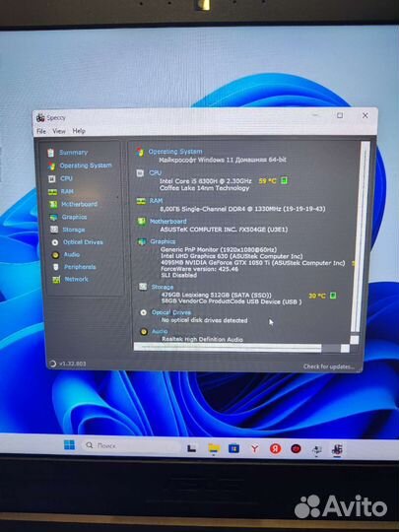
Task: Click the Optical Drives icon in the summary pane
Action: click(x=144, y=312)
